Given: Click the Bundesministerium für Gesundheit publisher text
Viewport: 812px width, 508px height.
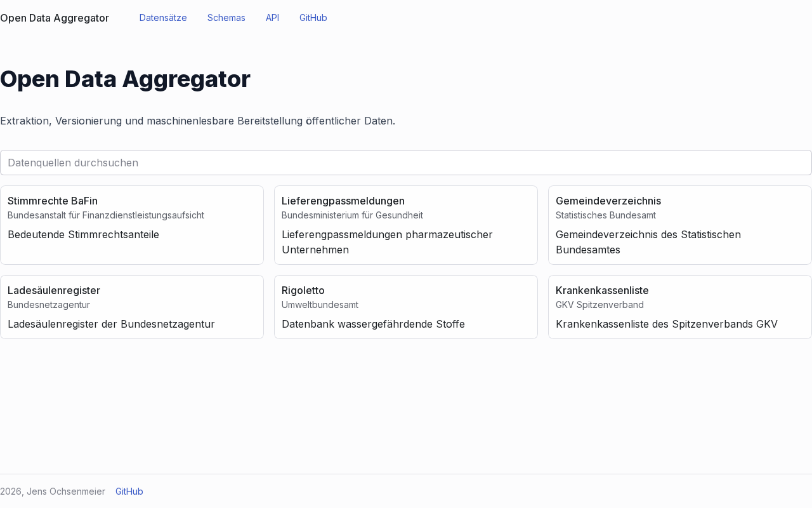Looking at the screenshot, I should tap(352, 215).
